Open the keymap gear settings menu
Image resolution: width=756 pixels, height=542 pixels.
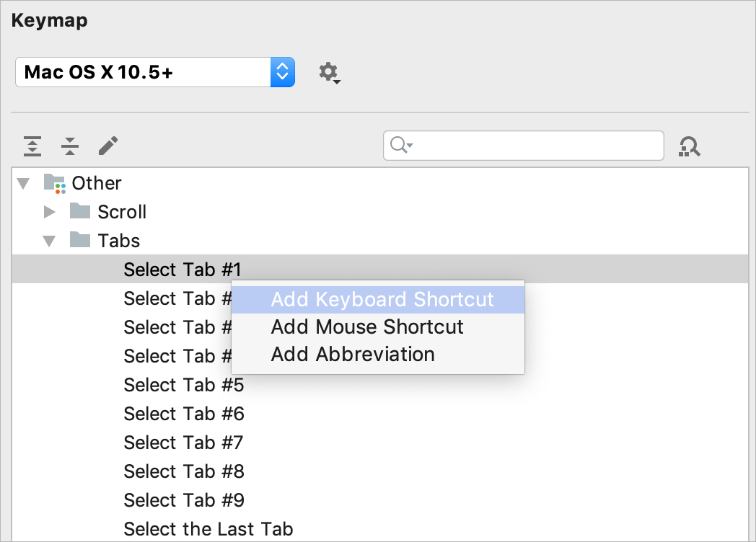pyautogui.click(x=330, y=73)
